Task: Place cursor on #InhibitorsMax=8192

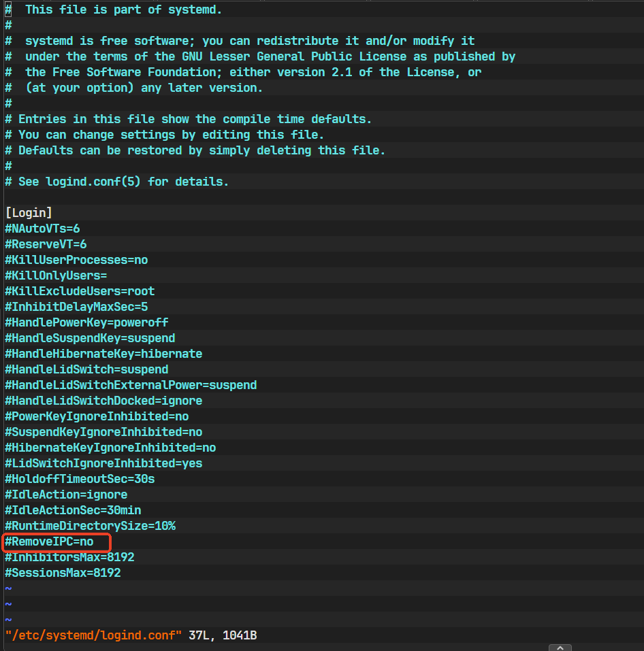Action: click(x=69, y=557)
